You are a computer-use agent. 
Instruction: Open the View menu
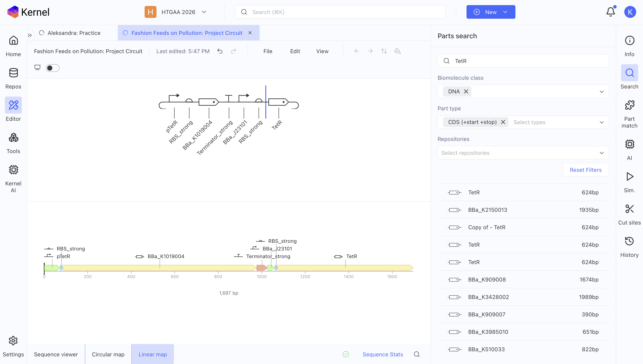[322, 51]
